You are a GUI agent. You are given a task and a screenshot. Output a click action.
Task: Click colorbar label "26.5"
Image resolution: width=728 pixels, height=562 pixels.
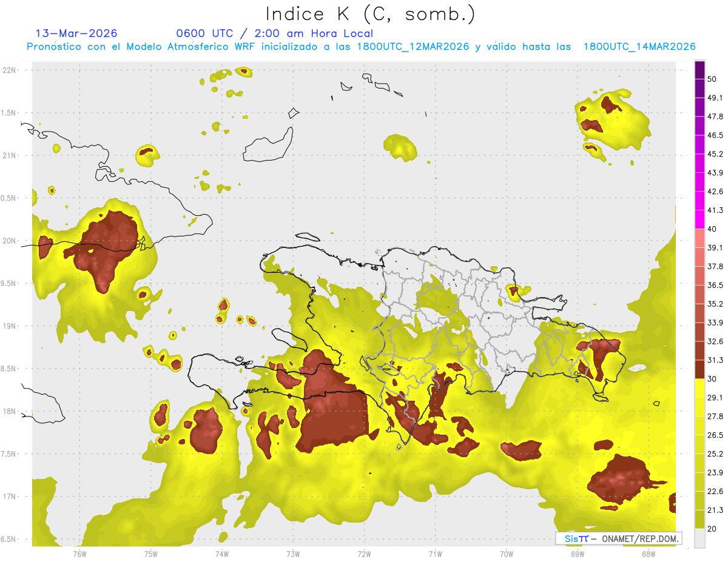click(715, 435)
